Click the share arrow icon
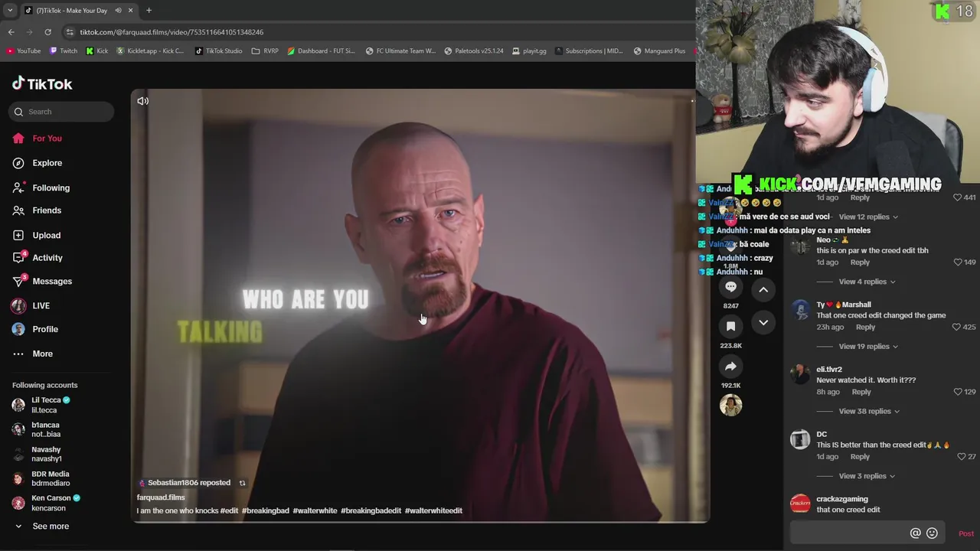Viewport: 980px width, 551px height. [x=731, y=366]
